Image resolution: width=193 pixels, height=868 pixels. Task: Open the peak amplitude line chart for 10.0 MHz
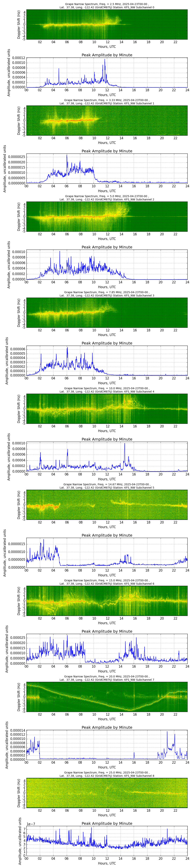coord(107,457)
